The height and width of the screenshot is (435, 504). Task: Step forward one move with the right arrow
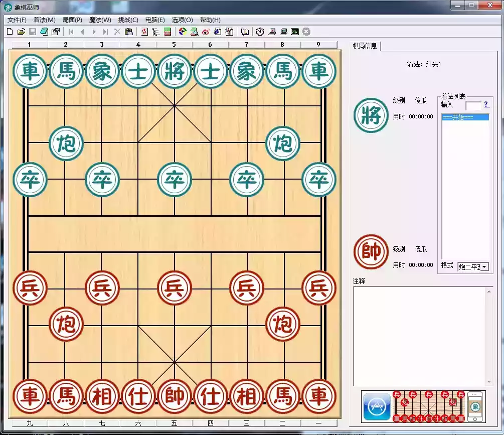94,31
